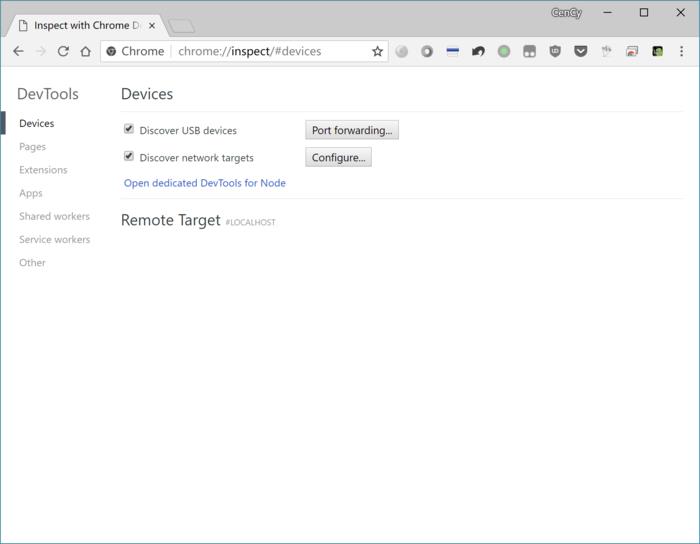Click the shield-shaped extension icon
The width and height of the screenshot is (700, 544).
[555, 51]
